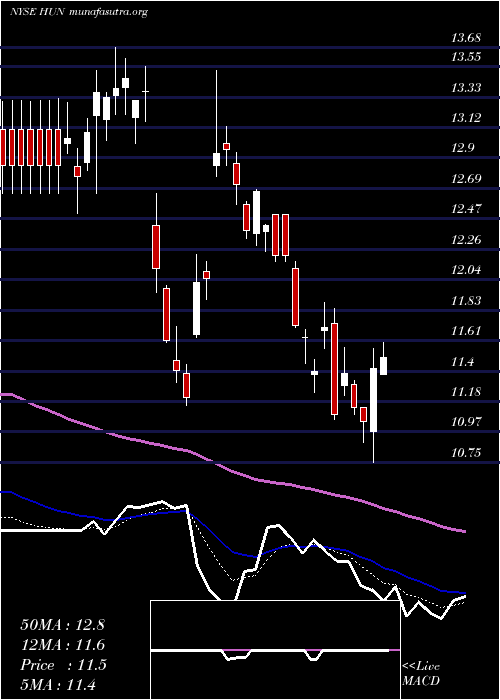This screenshot has width=500, height=700.
Task: Click the 12.04 price axis label
Action: 466,270
